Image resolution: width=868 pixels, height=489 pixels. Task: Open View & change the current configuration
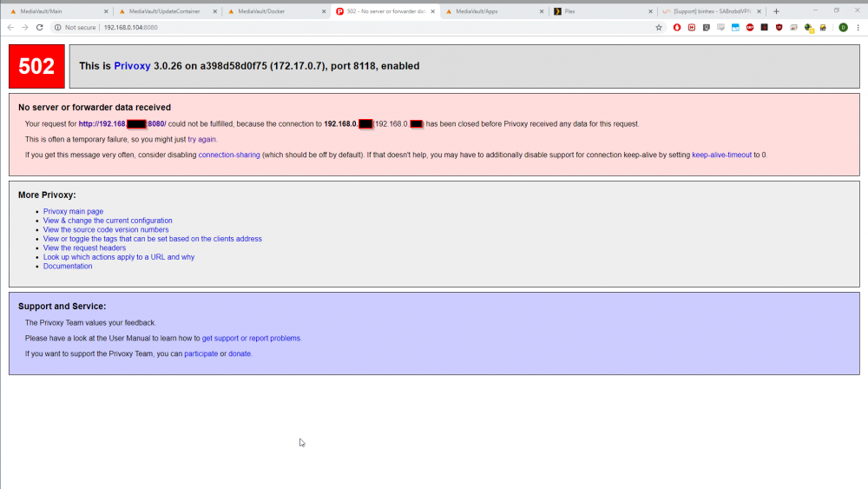coord(108,221)
